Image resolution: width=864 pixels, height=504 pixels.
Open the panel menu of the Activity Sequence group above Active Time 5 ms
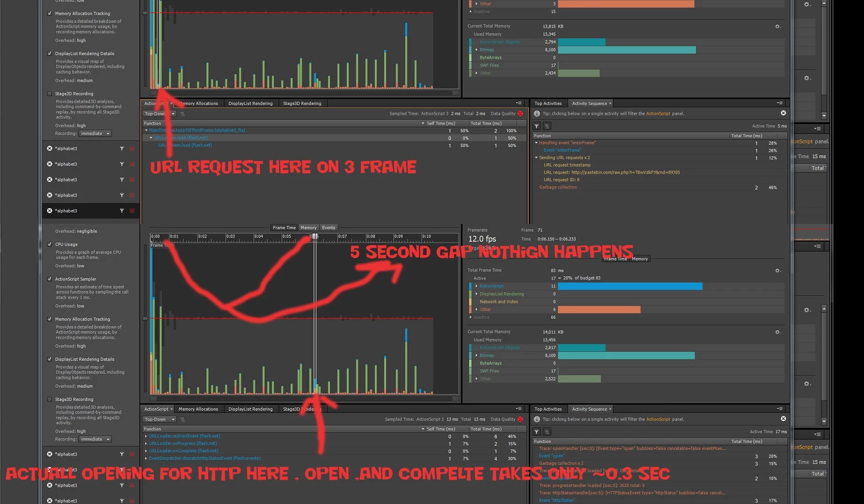click(780, 103)
